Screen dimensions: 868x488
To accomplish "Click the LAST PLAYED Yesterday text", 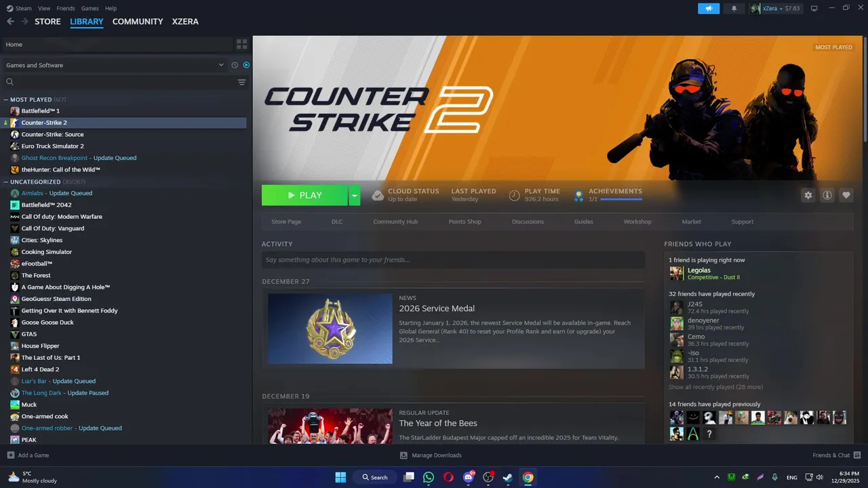I will (473, 195).
